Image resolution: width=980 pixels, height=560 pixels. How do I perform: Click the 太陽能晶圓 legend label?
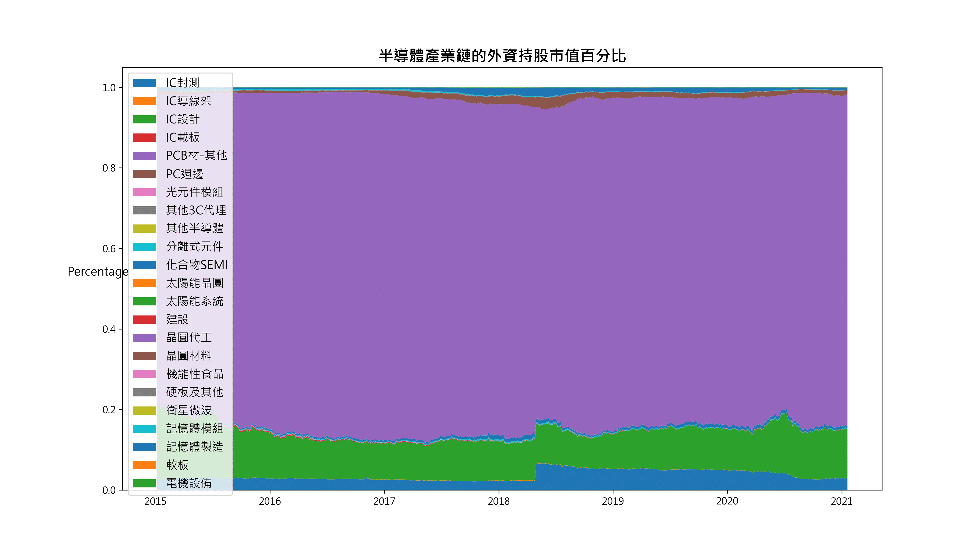(x=195, y=283)
